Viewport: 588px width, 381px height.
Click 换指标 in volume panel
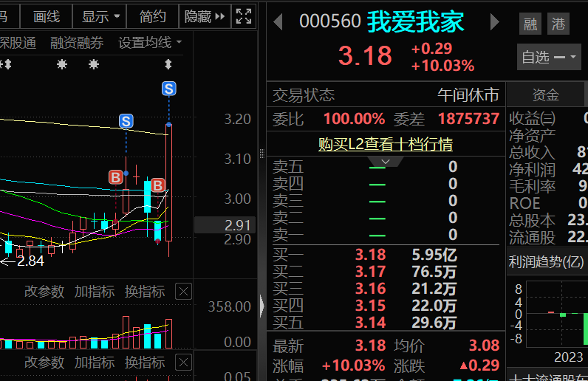click(x=145, y=292)
